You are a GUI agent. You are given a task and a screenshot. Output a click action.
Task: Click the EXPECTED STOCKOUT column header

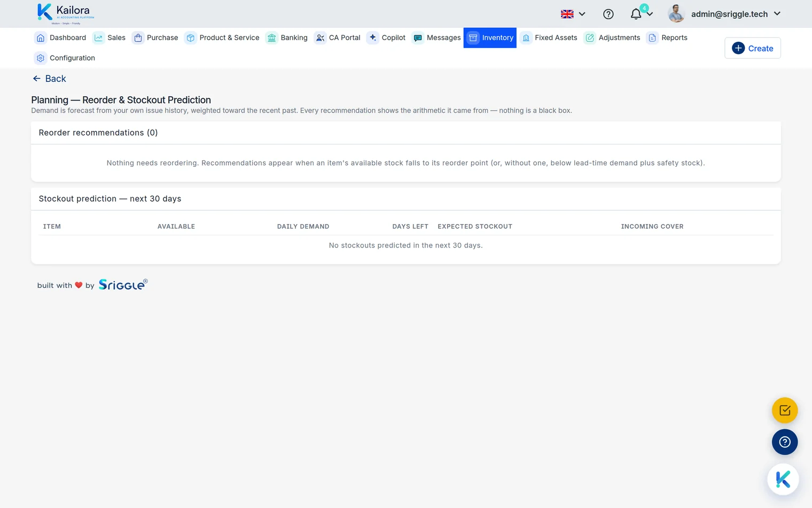point(475,227)
